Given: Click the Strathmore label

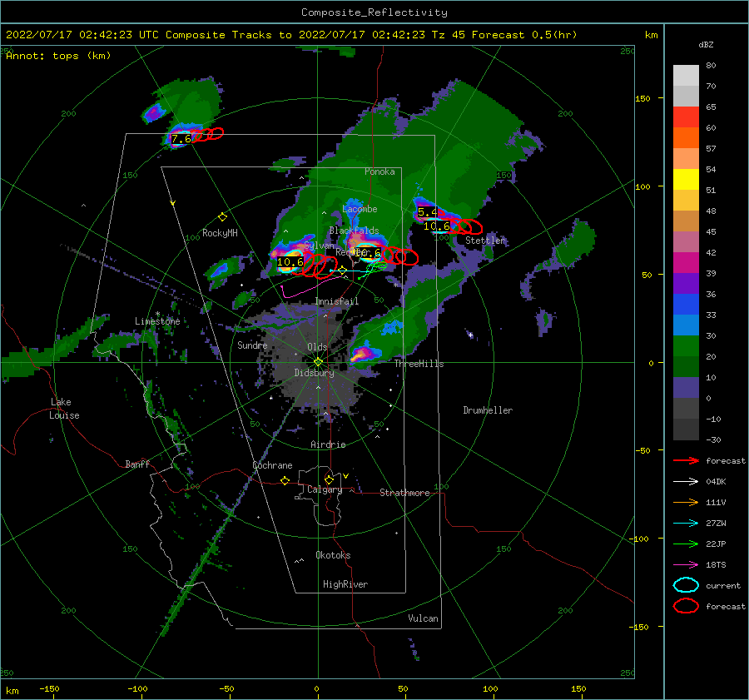Looking at the screenshot, I should (x=404, y=493).
